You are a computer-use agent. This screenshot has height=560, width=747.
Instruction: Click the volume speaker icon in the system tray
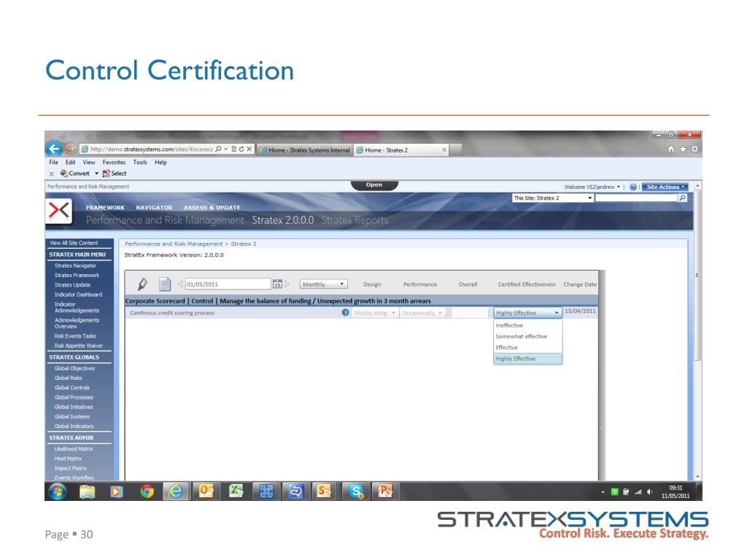(x=649, y=492)
